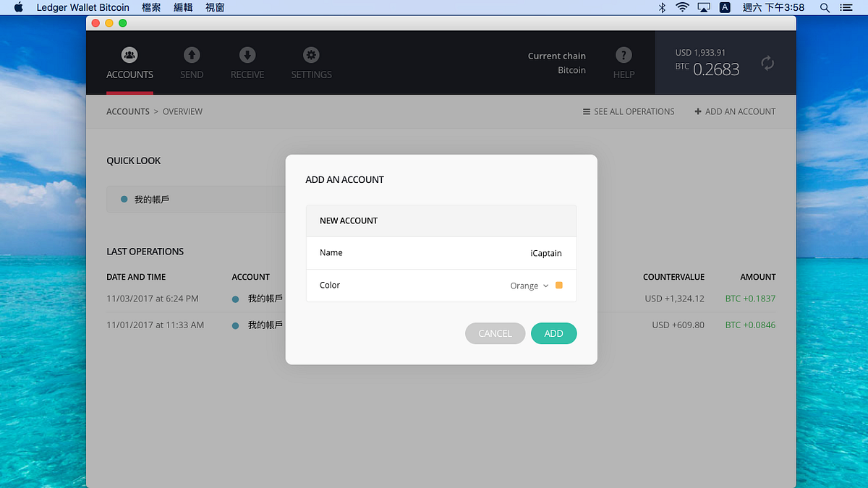868x488 pixels.
Task: Click the AMOUNT column header
Action: 758,277
